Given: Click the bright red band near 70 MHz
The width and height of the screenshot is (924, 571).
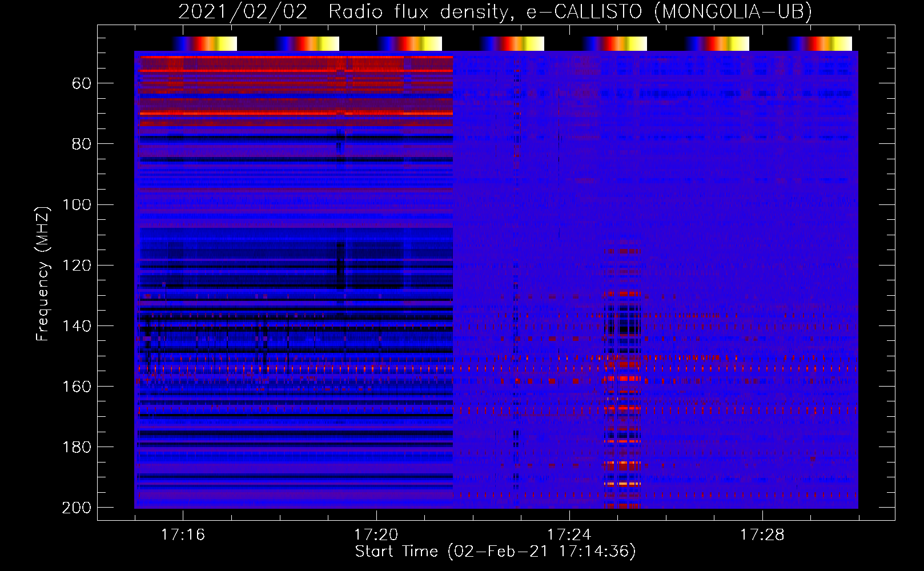Looking at the screenshot, I should click(296, 114).
